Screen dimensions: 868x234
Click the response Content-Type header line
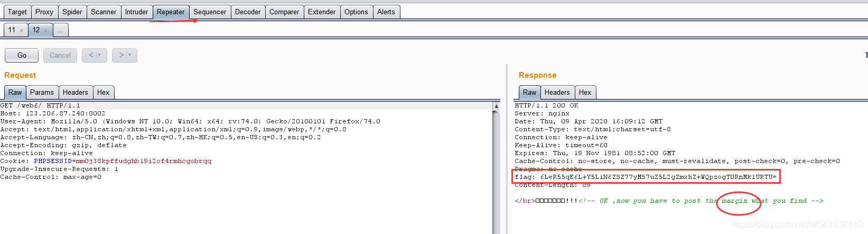coord(593,129)
